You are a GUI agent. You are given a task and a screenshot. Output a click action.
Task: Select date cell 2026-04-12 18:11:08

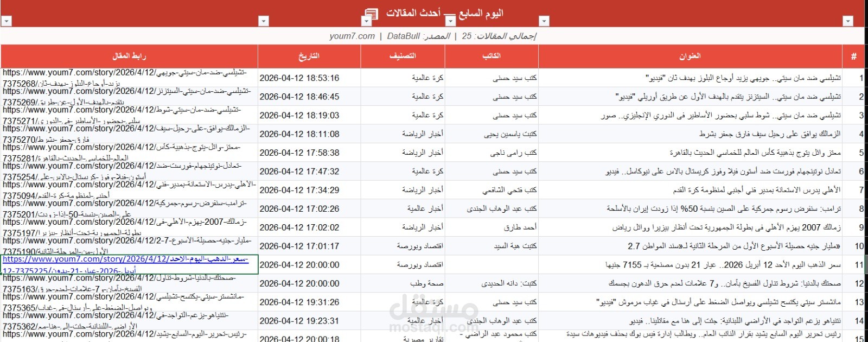click(309, 134)
